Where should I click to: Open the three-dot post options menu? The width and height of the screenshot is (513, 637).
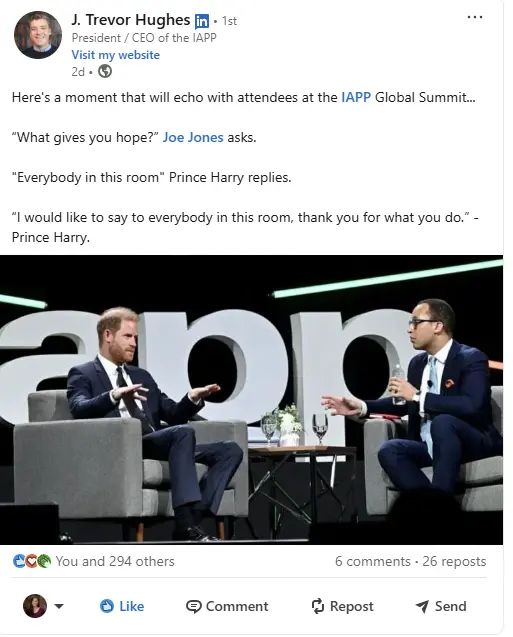pyautogui.click(x=474, y=17)
